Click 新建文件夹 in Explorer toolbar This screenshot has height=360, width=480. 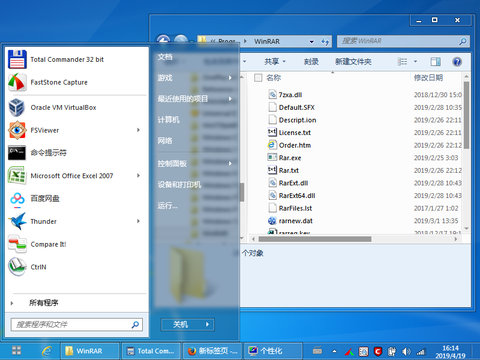coord(353,62)
